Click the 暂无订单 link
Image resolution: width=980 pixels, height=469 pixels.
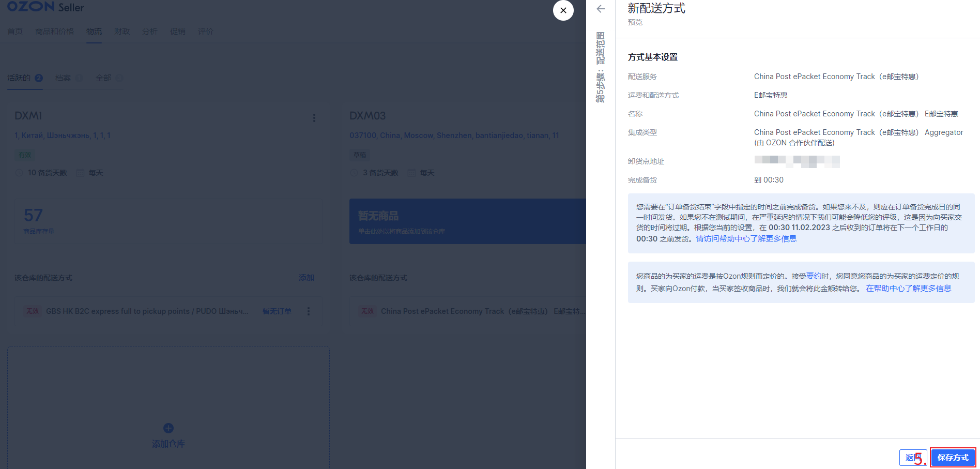point(277,311)
